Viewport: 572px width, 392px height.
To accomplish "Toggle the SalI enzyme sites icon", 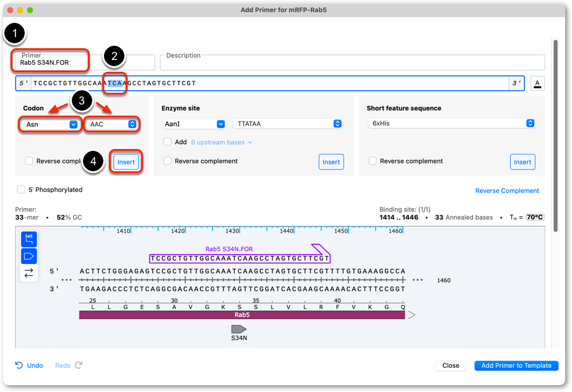I will 29,239.
